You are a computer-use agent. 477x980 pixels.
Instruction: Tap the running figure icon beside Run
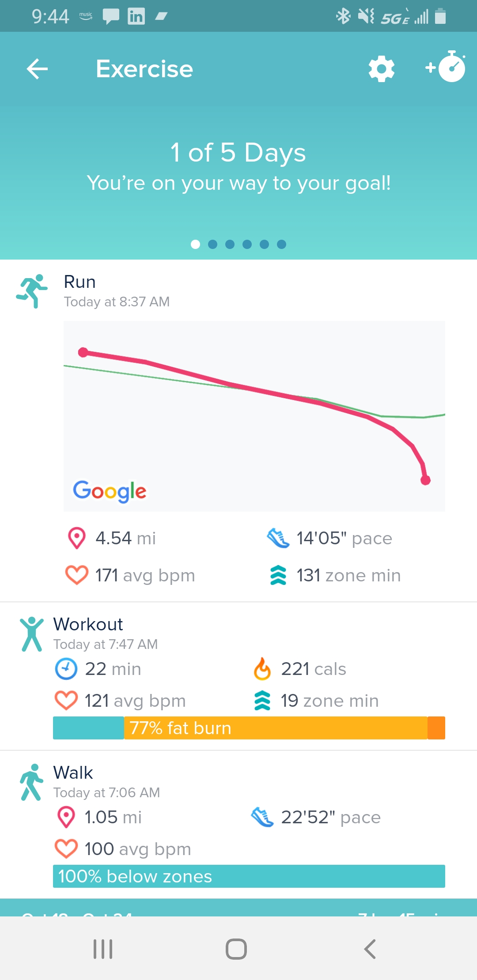[32, 291]
